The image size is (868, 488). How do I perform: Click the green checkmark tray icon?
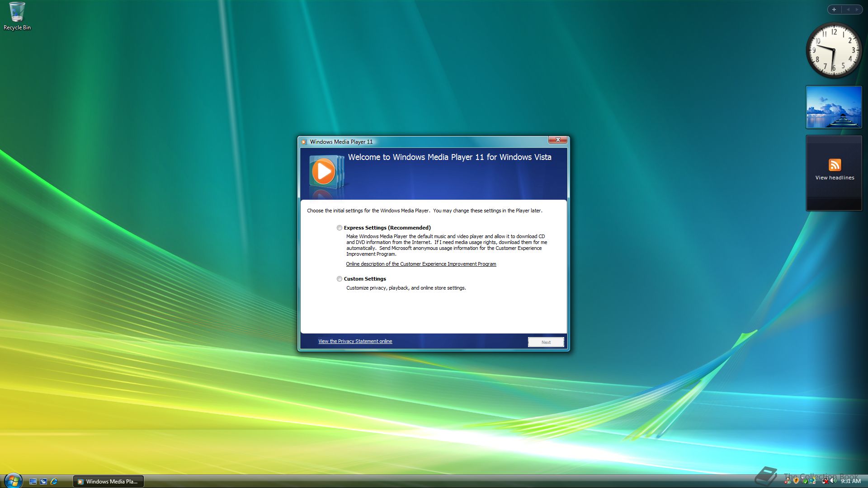pos(805,481)
